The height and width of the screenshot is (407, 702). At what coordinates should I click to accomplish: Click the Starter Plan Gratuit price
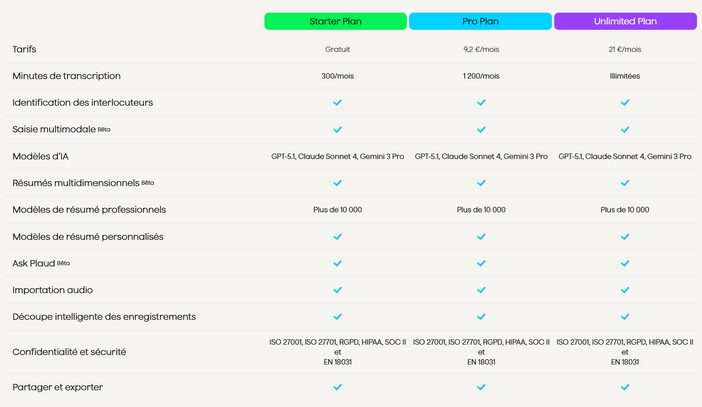[337, 49]
